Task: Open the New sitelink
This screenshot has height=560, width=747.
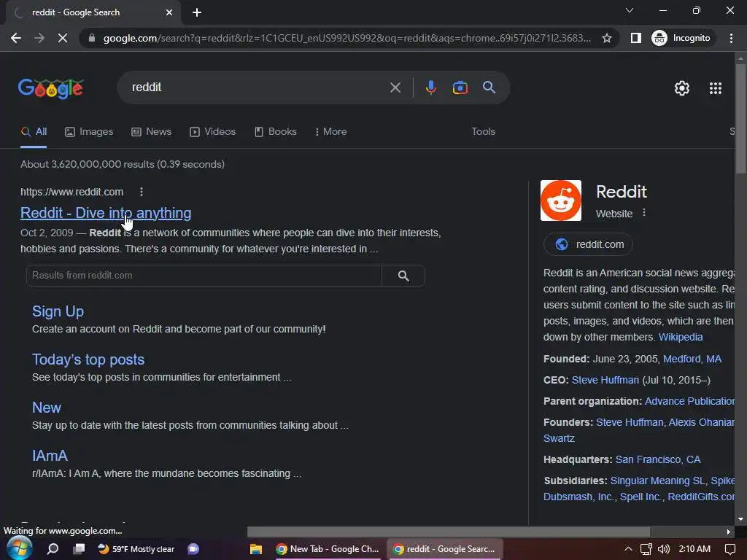Action: point(46,408)
